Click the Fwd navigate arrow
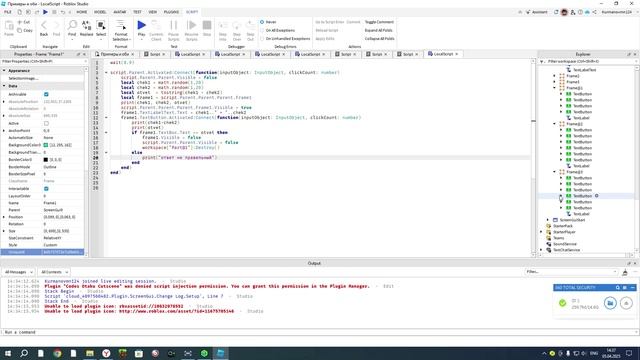640x360 pixels. [x=56, y=25]
